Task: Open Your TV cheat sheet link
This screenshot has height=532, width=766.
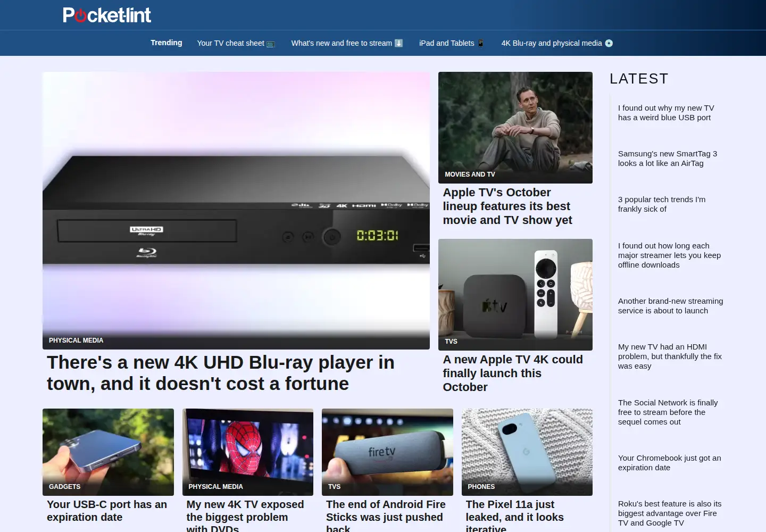Action: (x=236, y=43)
